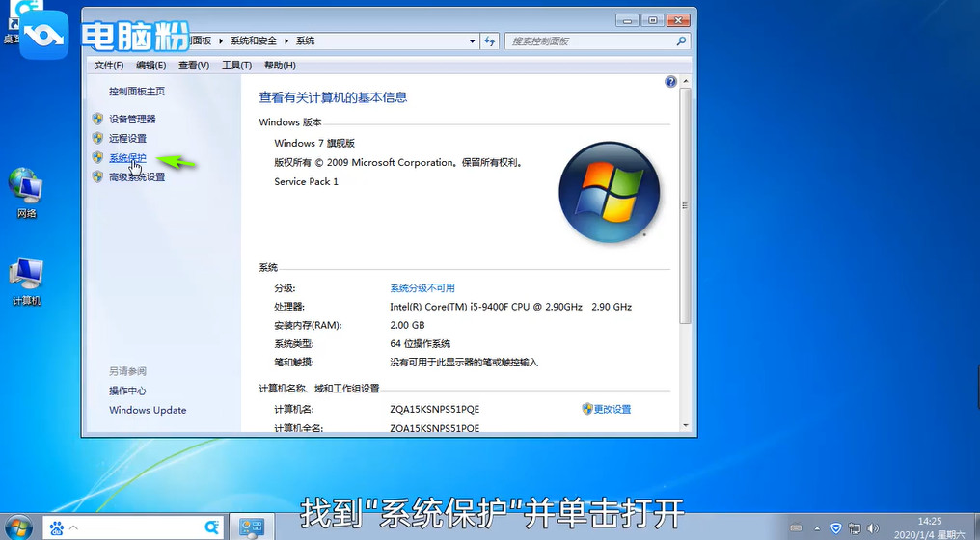Open the Windows Update link
This screenshot has height=540, width=980.
click(148, 410)
